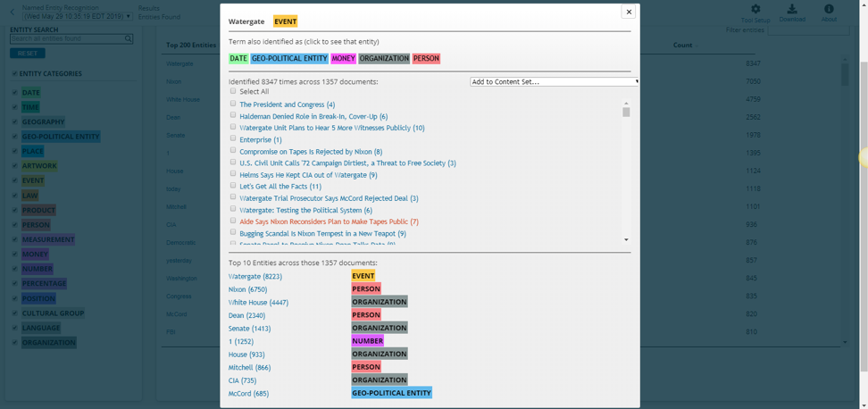
Task: Open Nixon (6750) entity link
Action: (247, 289)
